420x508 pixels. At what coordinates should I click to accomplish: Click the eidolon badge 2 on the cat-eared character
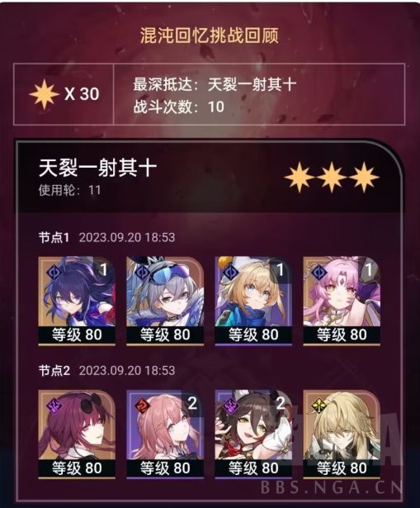point(281,403)
